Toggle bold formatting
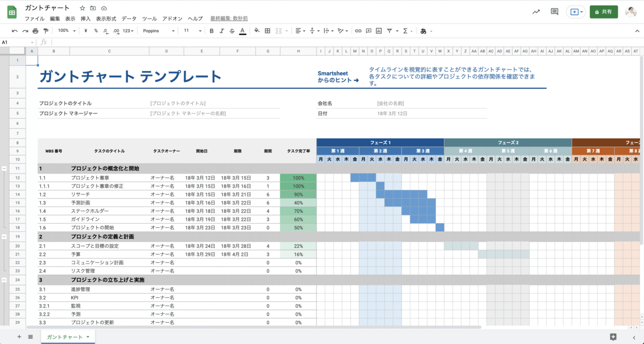644x344 pixels. pos(211,31)
